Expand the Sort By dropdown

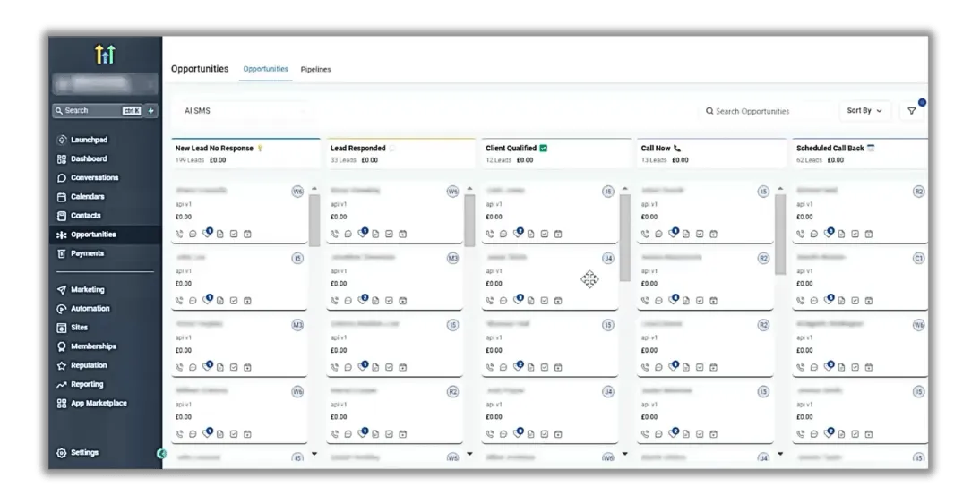864,110
